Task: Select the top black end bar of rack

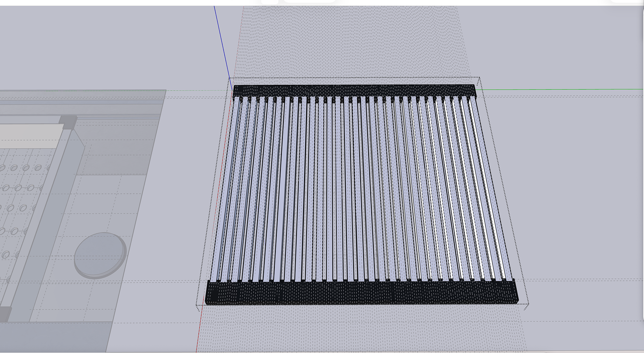Action: coord(354,91)
